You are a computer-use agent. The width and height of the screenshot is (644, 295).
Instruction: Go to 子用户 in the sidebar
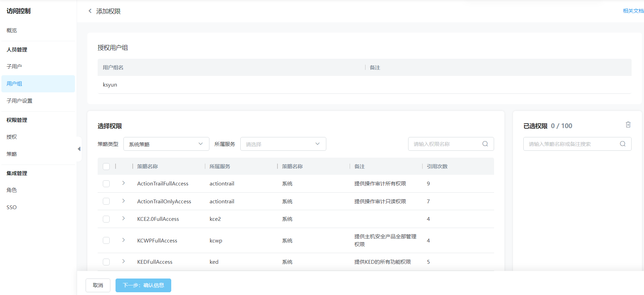[14, 66]
